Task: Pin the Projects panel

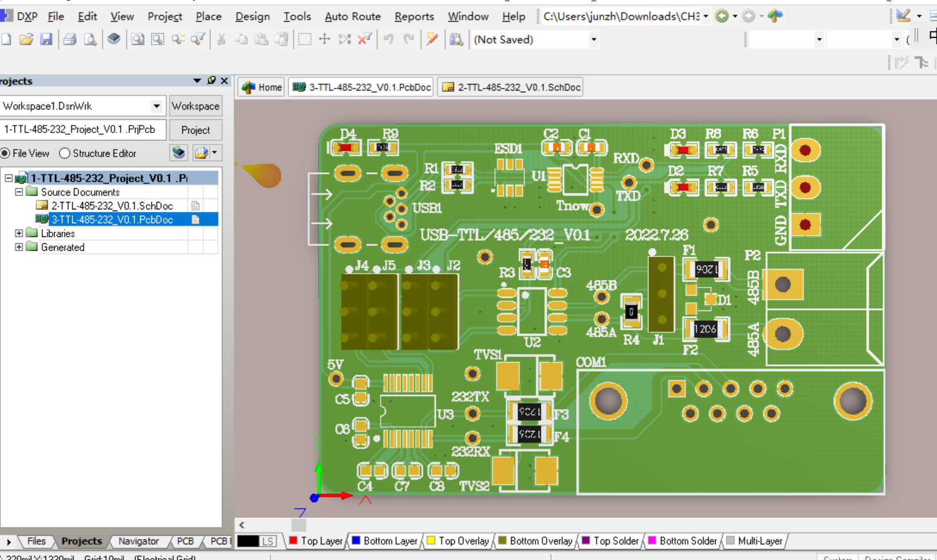Action: click(212, 81)
